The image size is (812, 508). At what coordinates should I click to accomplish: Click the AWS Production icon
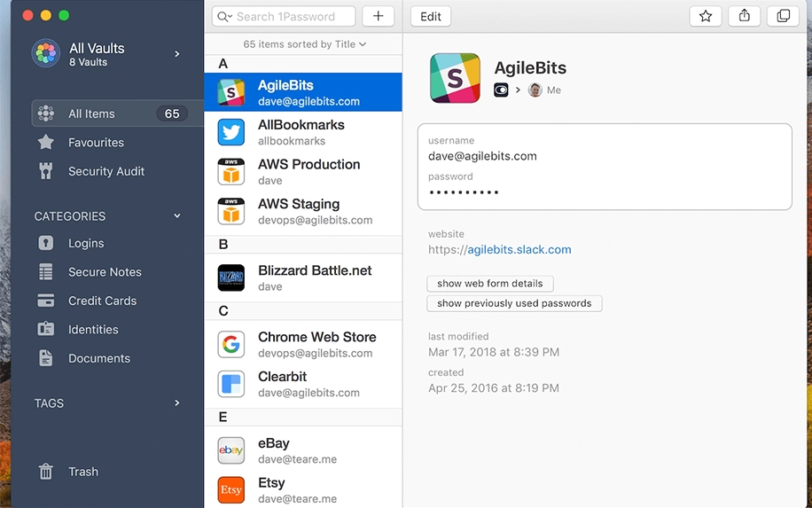(231, 171)
